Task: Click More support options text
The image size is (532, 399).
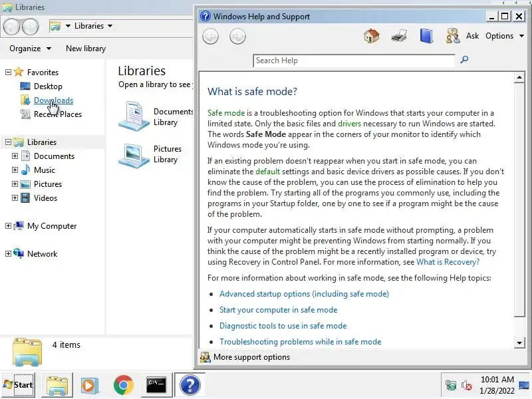Action: pos(251,357)
